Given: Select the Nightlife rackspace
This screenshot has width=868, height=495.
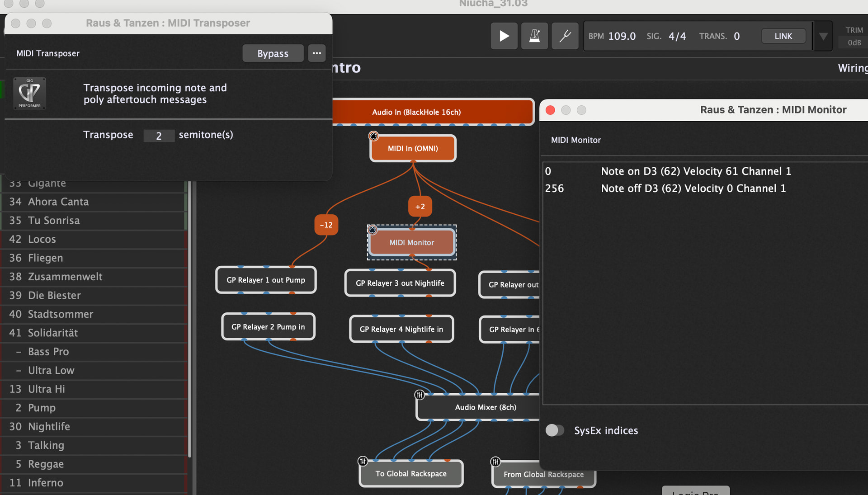Looking at the screenshot, I should (49, 426).
